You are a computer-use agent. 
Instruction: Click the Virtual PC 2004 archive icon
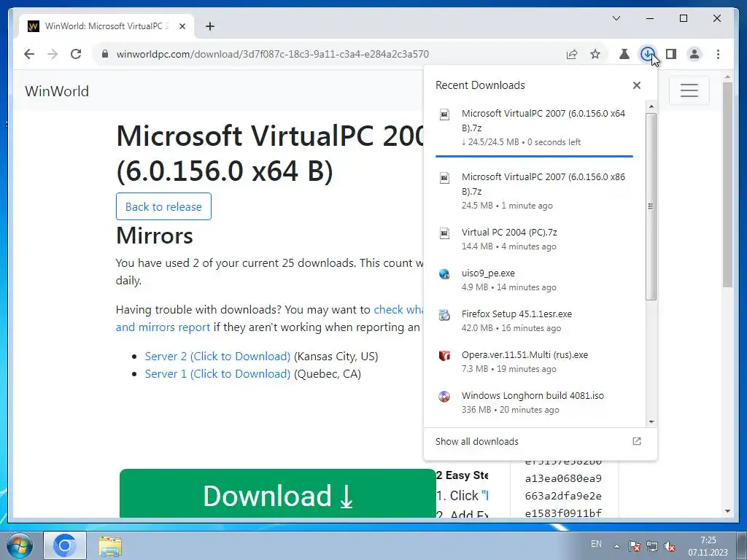(444, 233)
